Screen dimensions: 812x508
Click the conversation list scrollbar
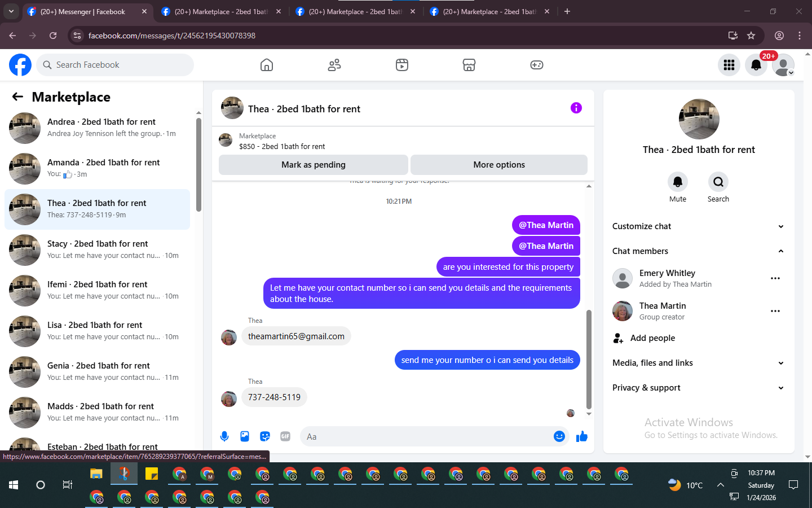tap(198, 165)
